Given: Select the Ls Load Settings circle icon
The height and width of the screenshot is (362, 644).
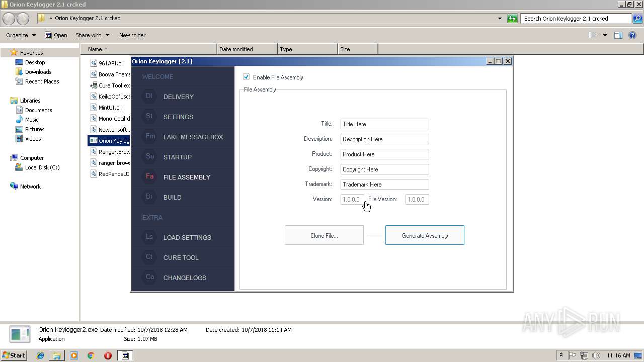Looking at the screenshot, I should click(x=149, y=237).
